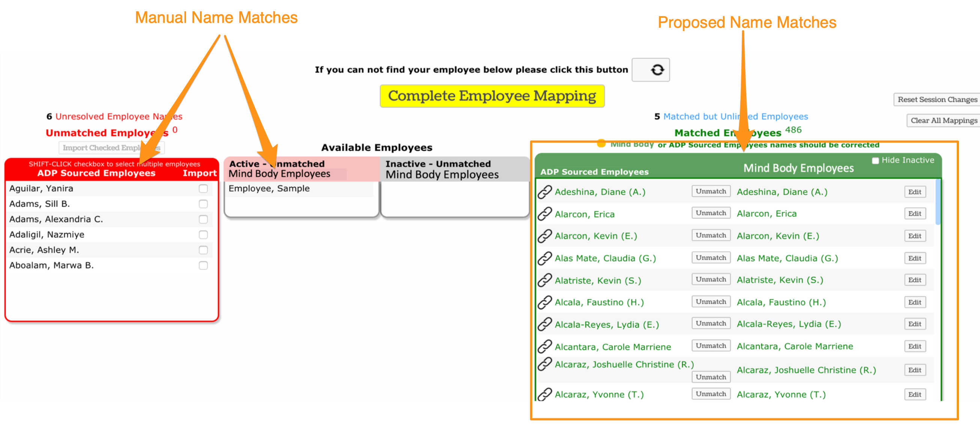Tick the checkbox for Adaligil, Nazmiye
The height and width of the screenshot is (436, 980).
point(203,235)
